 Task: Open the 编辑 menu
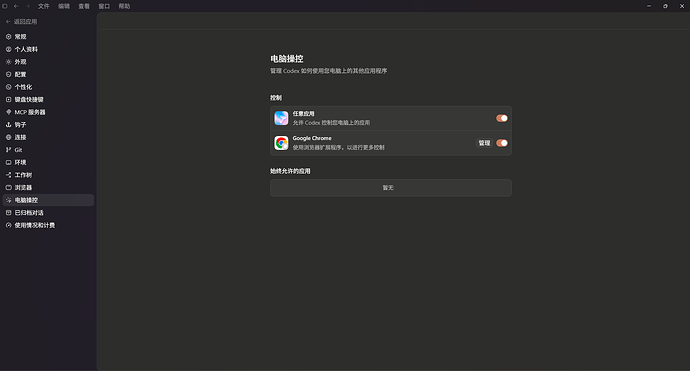(64, 6)
